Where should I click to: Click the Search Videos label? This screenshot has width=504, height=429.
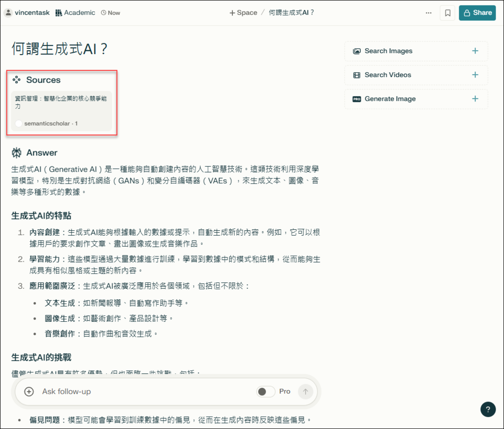coord(388,75)
